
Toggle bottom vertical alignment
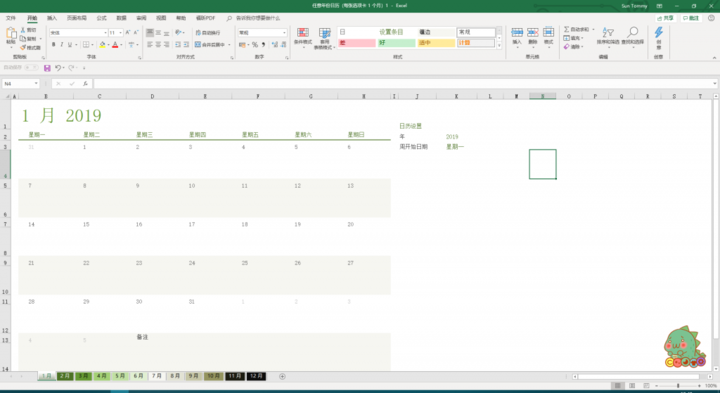pos(166,33)
